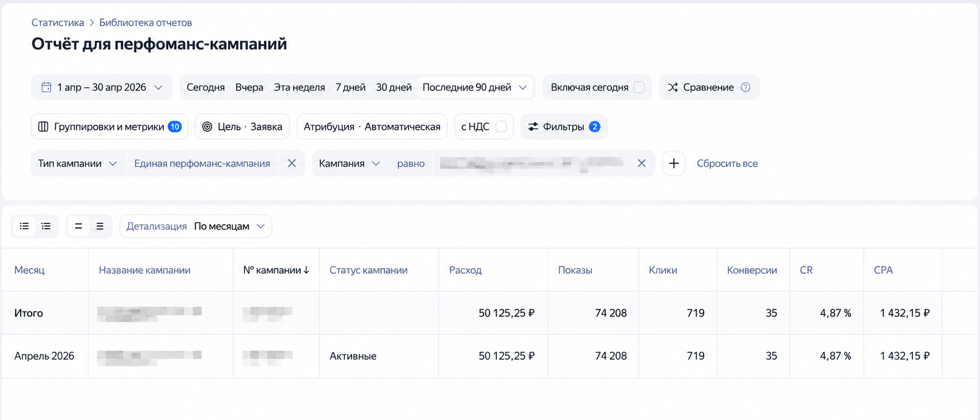Sort by the Показы column header
The height and width of the screenshot is (420, 980).
(x=575, y=270)
